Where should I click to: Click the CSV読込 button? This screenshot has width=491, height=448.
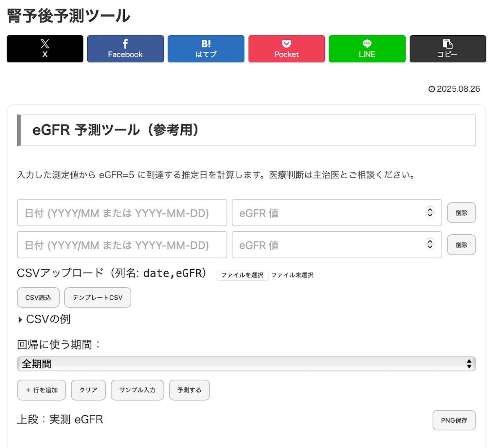point(38,297)
